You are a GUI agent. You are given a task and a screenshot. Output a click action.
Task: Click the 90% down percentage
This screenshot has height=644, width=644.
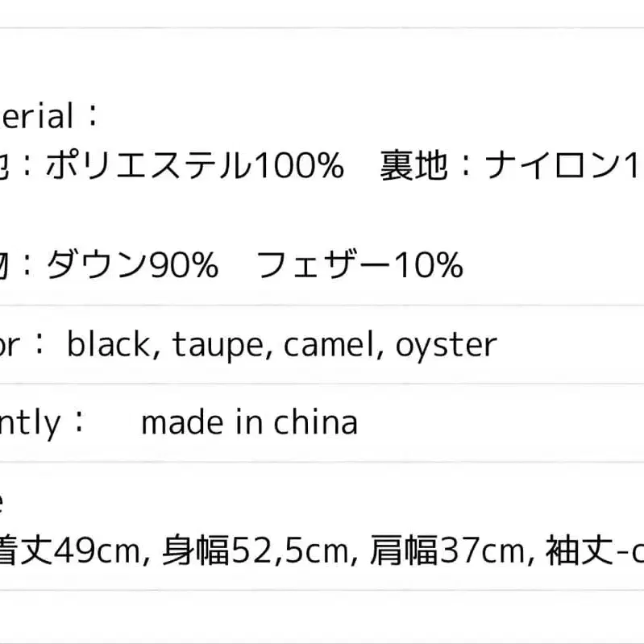coord(185,264)
